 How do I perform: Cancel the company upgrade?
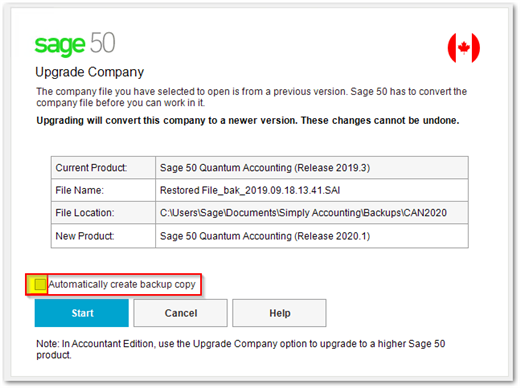pos(181,313)
